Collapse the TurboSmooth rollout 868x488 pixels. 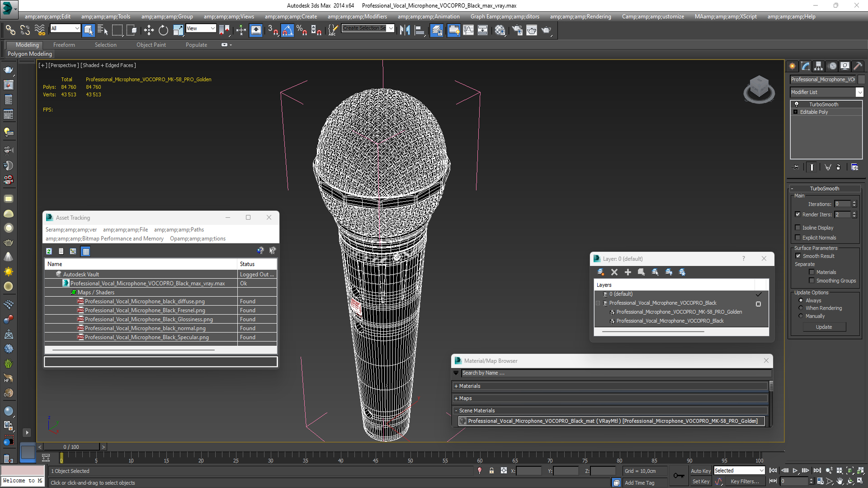click(x=825, y=188)
